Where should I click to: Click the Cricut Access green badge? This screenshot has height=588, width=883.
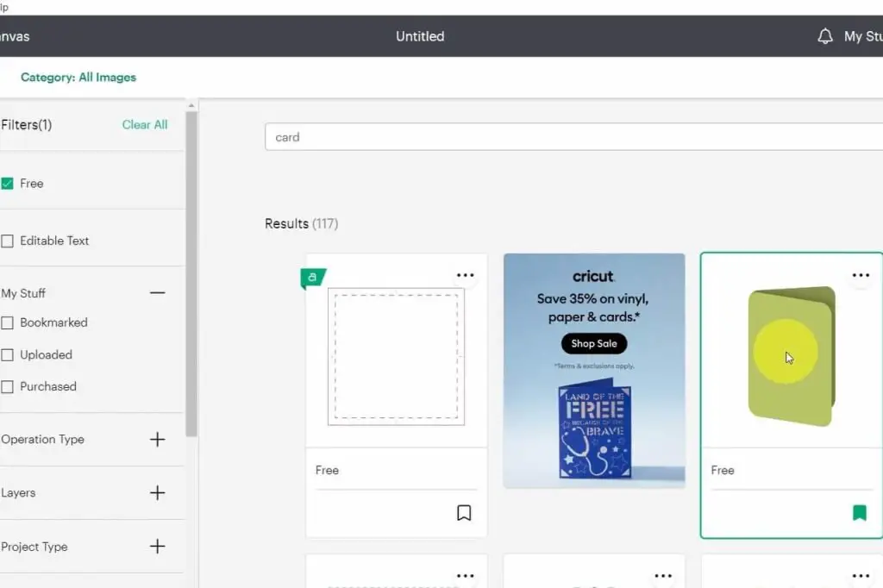click(x=313, y=278)
